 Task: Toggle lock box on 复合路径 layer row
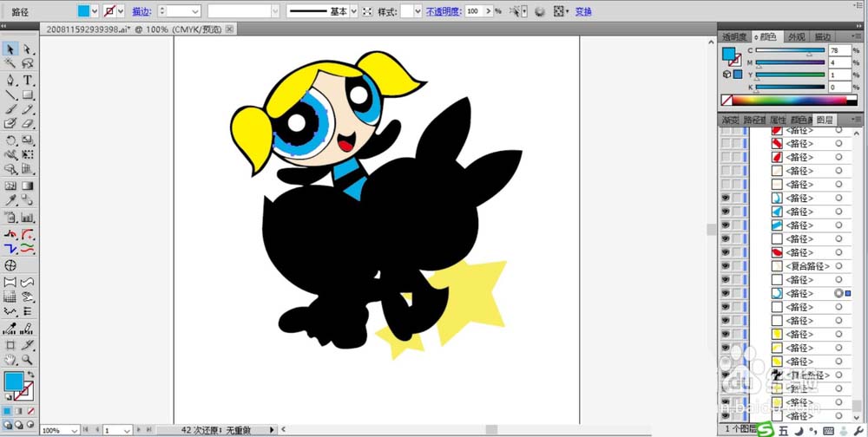(737, 266)
